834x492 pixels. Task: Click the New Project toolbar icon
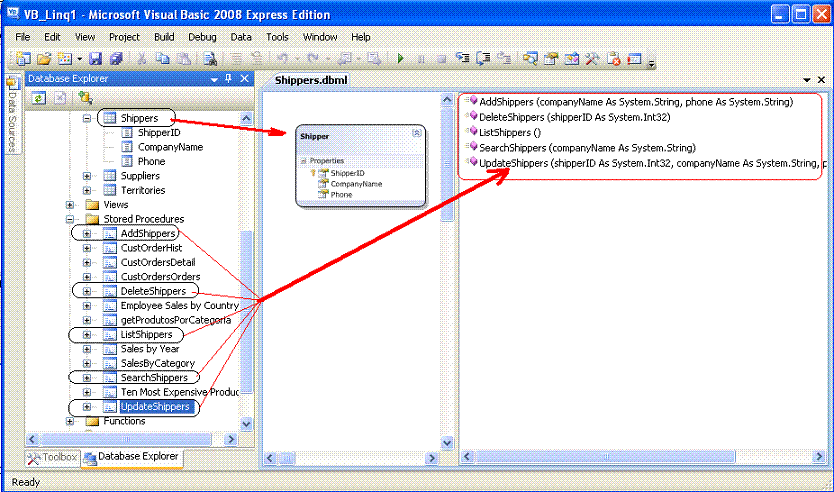[x=23, y=59]
